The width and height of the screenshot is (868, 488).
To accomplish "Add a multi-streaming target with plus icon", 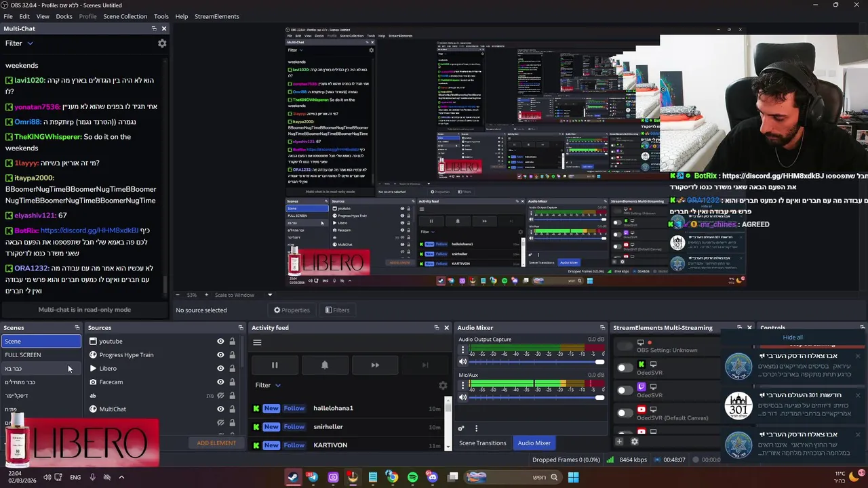I will 619,441.
